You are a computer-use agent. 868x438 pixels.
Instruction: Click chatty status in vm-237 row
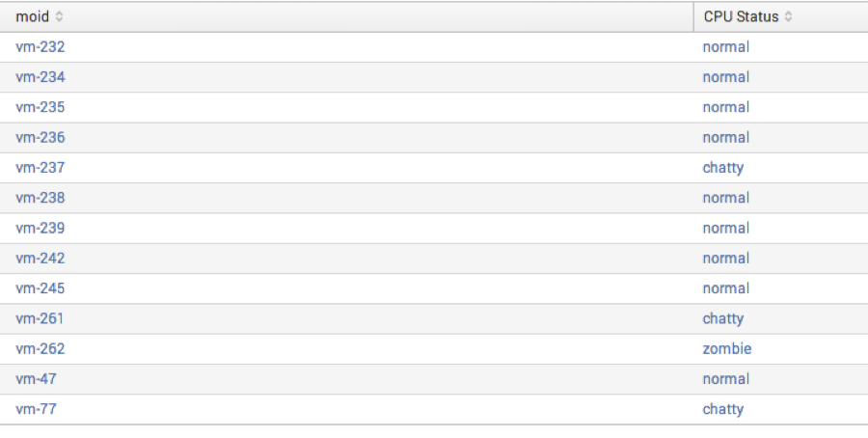click(723, 168)
